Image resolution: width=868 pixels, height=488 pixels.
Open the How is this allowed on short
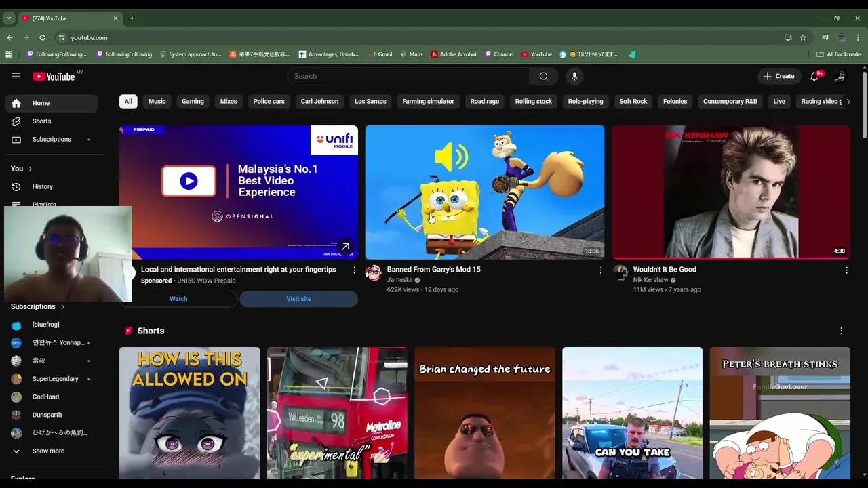point(189,413)
